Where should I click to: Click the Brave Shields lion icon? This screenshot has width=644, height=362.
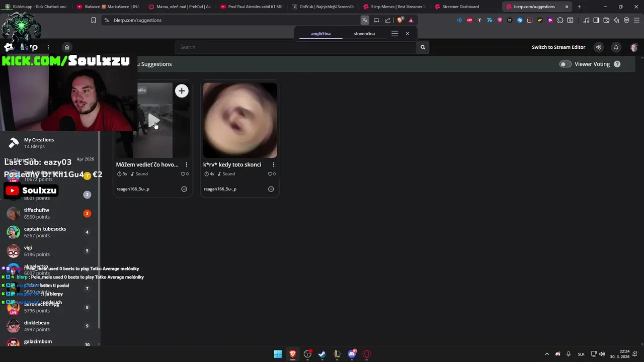[400, 20]
